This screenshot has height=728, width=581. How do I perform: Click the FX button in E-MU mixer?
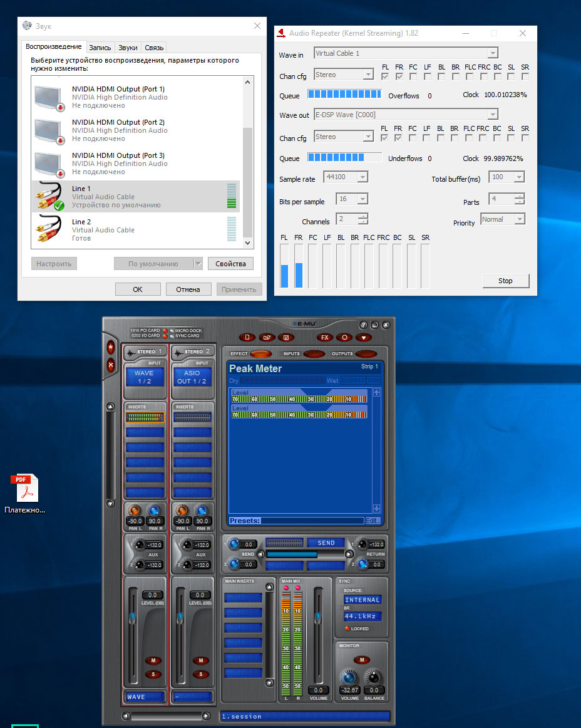pos(324,337)
